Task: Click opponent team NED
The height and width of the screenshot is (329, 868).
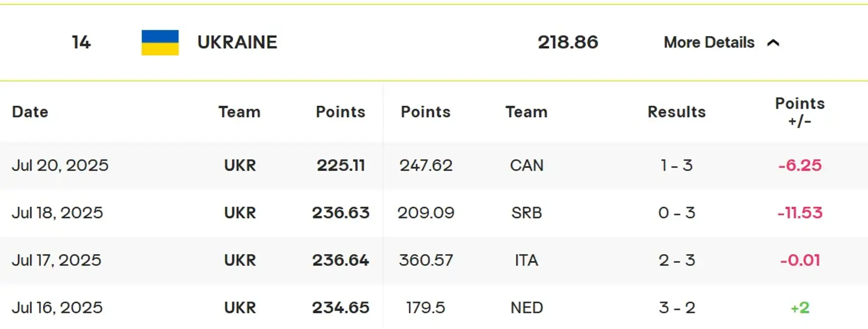Action: pyautogui.click(x=527, y=308)
